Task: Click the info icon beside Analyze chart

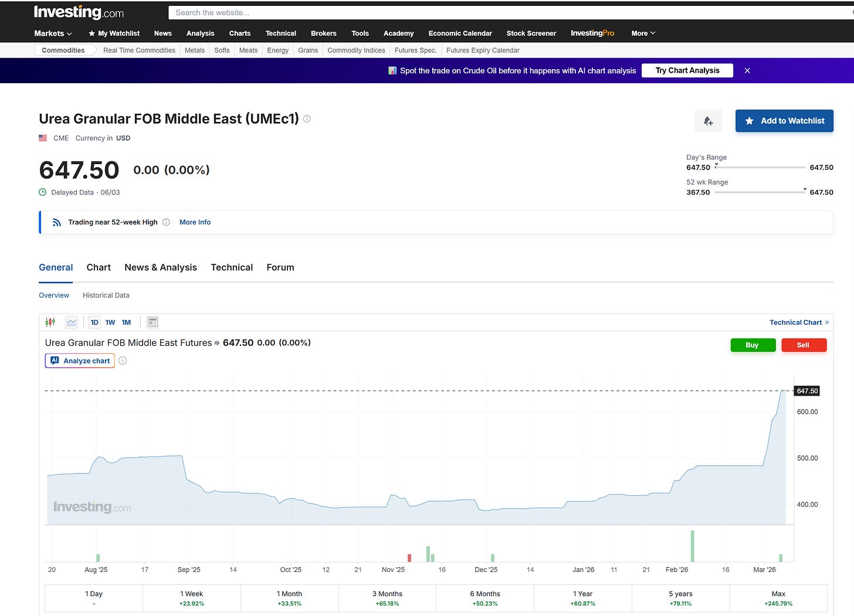Action: click(x=123, y=360)
